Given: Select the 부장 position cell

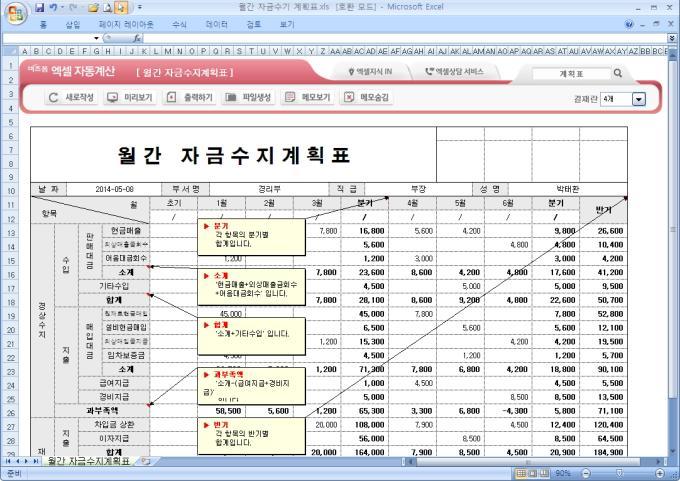Looking at the screenshot, I should [418, 189].
